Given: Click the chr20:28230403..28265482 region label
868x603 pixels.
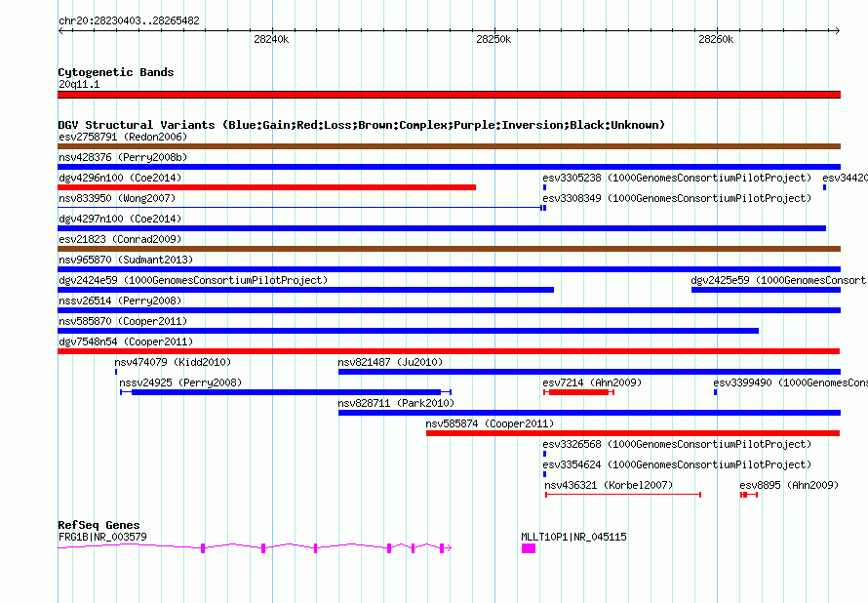Looking at the screenshot, I should (x=129, y=20).
